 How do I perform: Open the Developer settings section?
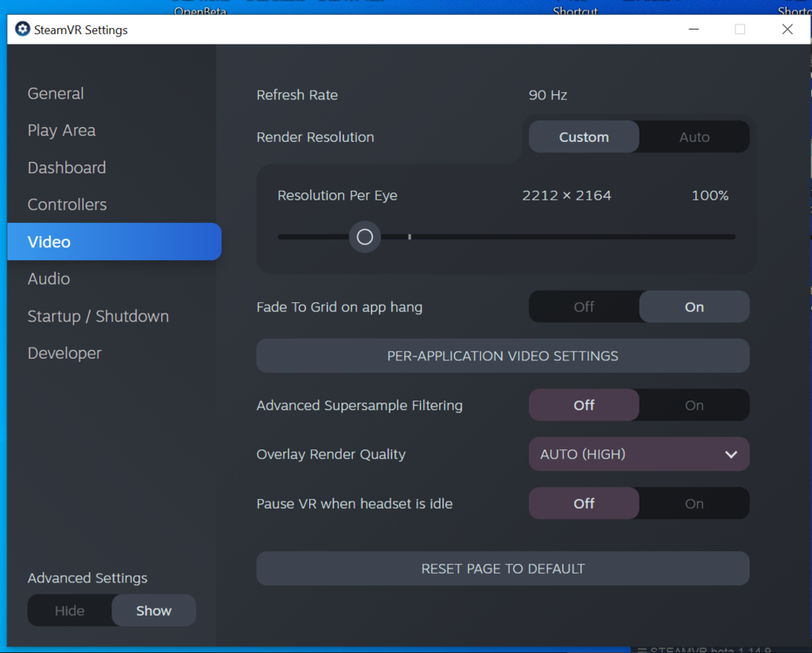(x=64, y=353)
